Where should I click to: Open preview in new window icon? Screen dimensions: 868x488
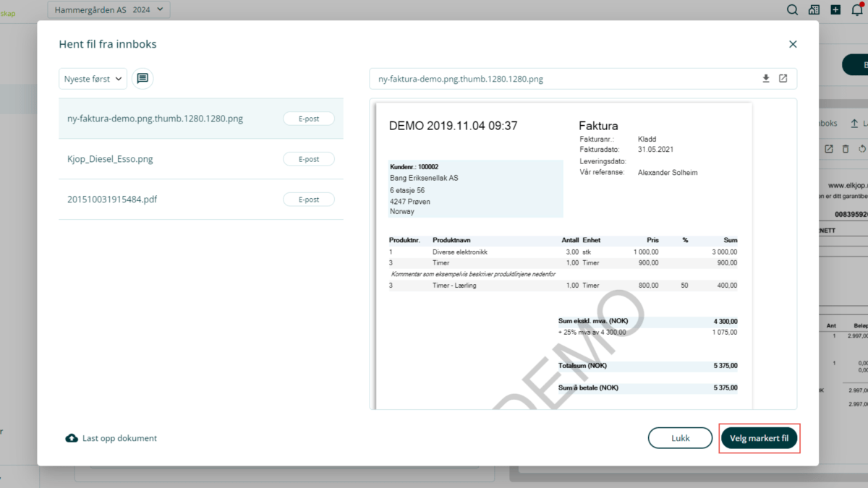pos(783,79)
